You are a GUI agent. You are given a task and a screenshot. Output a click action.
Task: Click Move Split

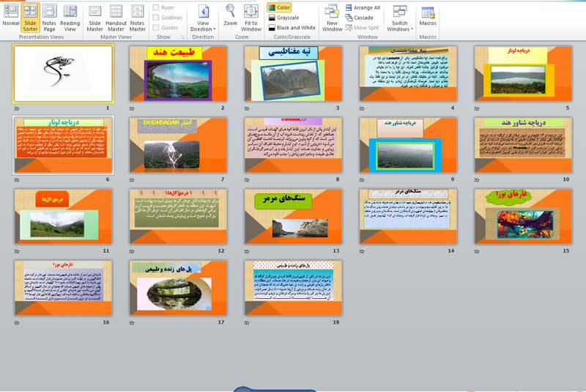pyautogui.click(x=362, y=28)
